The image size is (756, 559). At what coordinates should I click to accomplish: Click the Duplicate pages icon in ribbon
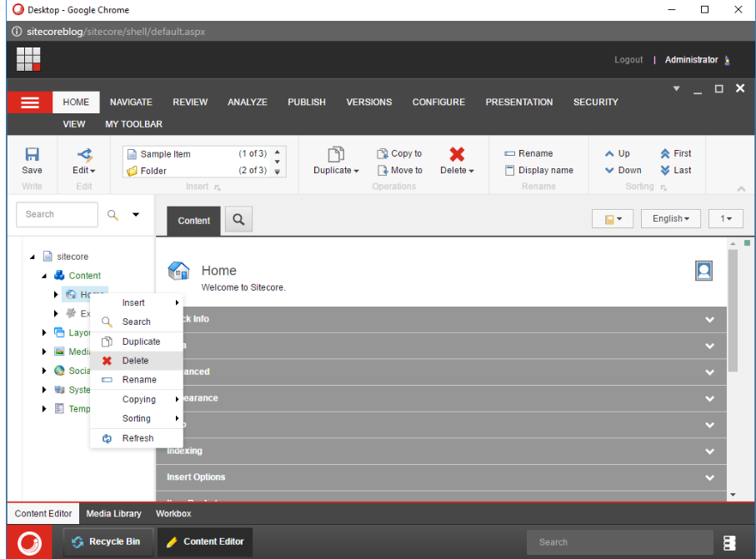tap(336, 154)
